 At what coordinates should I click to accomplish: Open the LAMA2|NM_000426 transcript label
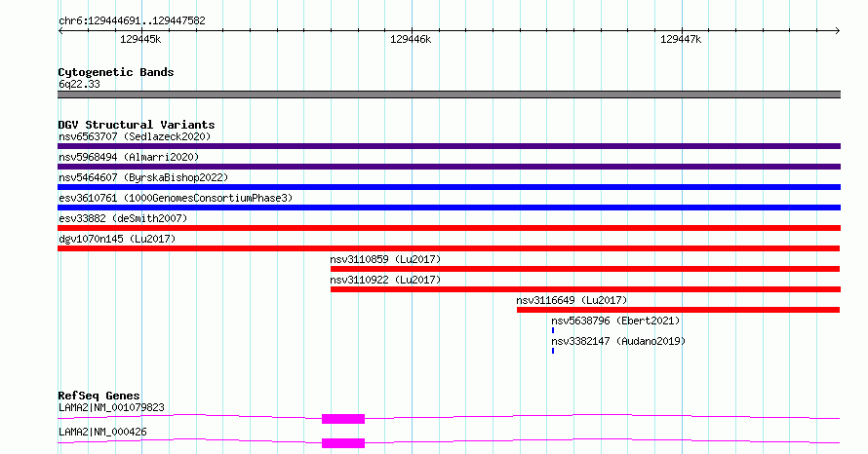tap(102, 432)
